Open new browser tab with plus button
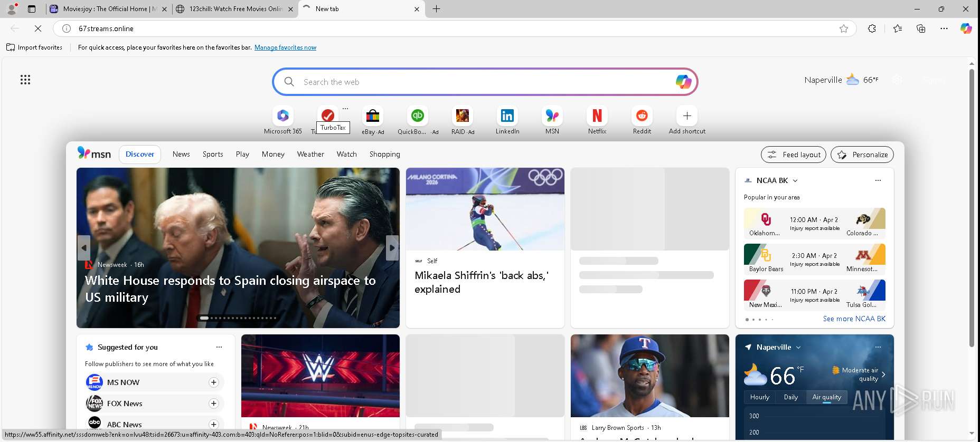This screenshot has width=980, height=442. pos(437,9)
